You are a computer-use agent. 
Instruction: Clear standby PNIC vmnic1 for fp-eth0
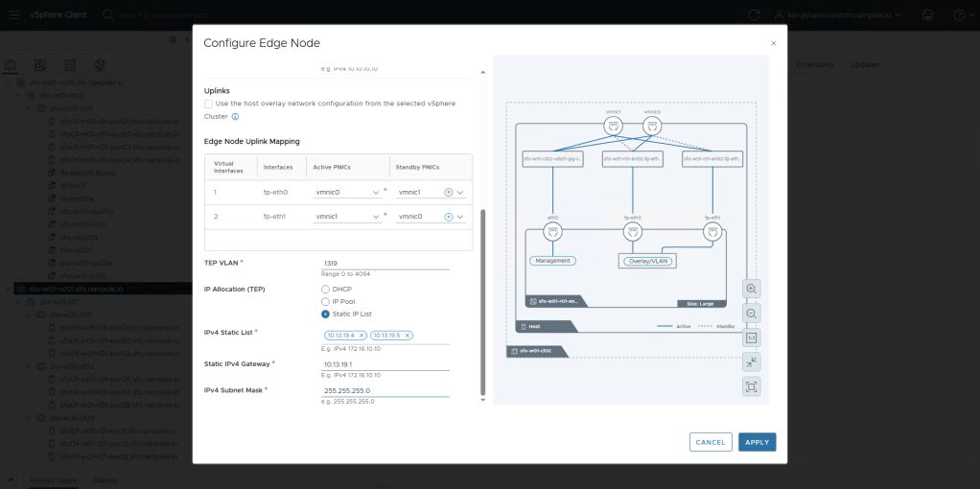click(x=448, y=193)
